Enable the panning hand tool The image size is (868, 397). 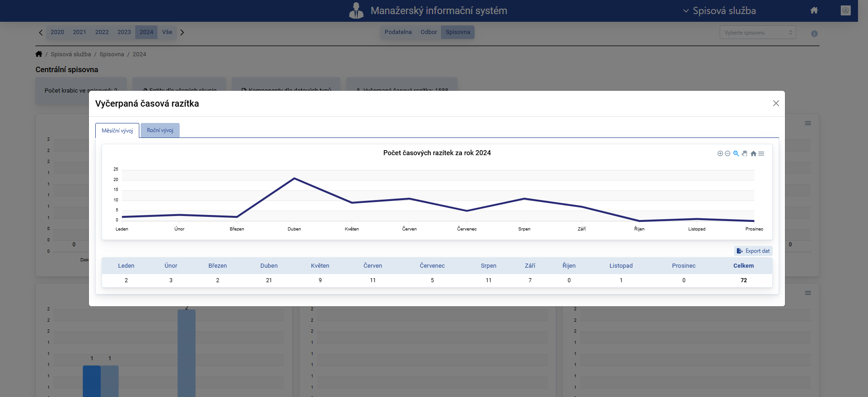(745, 153)
